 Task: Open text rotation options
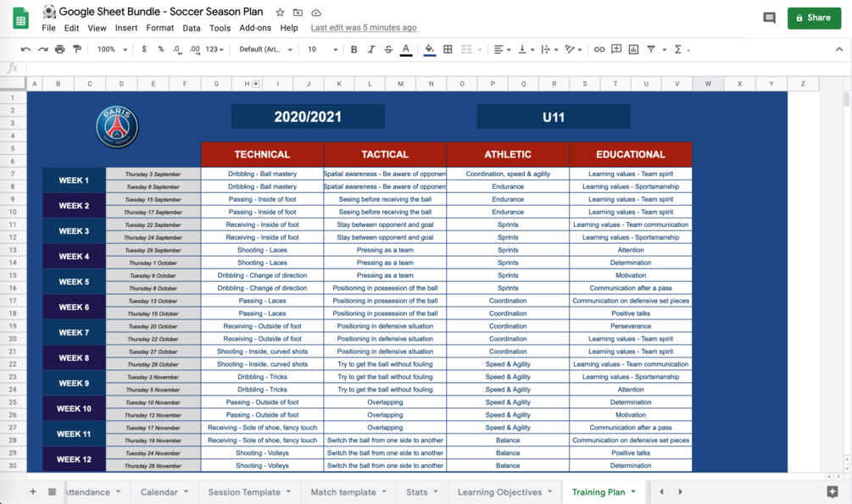pyautogui.click(x=573, y=49)
